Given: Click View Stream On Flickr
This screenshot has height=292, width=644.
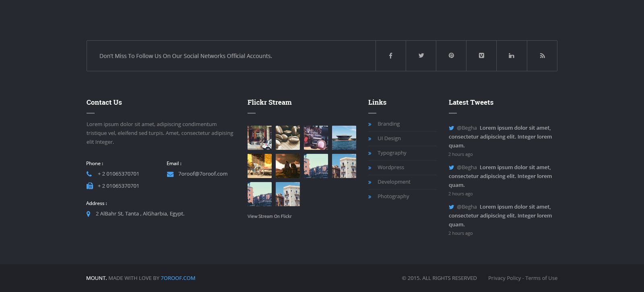Looking at the screenshot, I should point(269,216).
